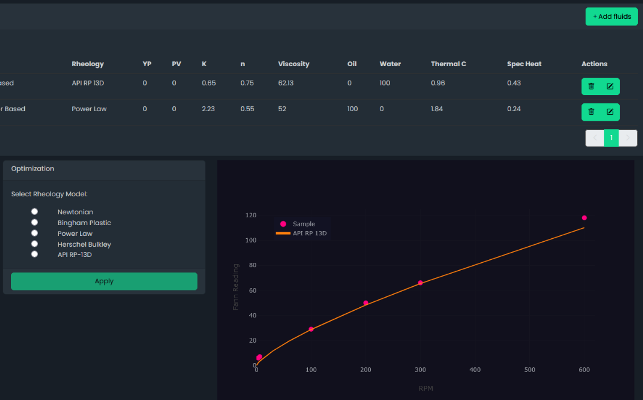Click the Viscosity column header

point(293,64)
